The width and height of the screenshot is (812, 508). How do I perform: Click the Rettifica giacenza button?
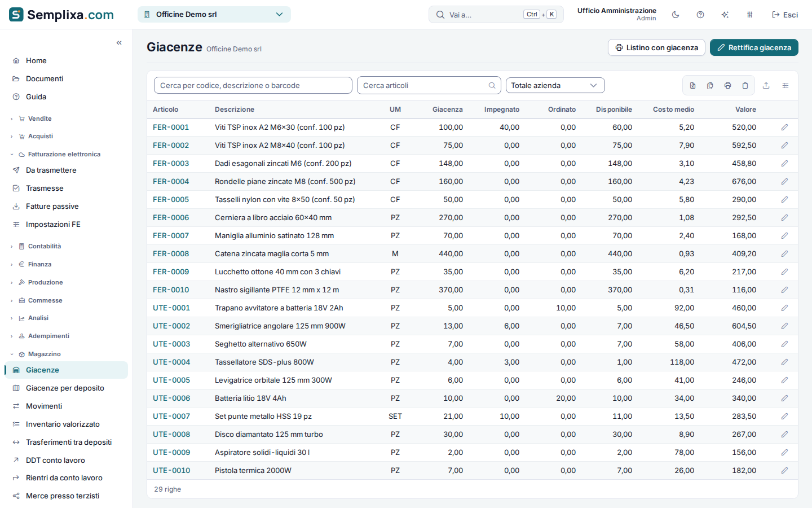(754, 47)
